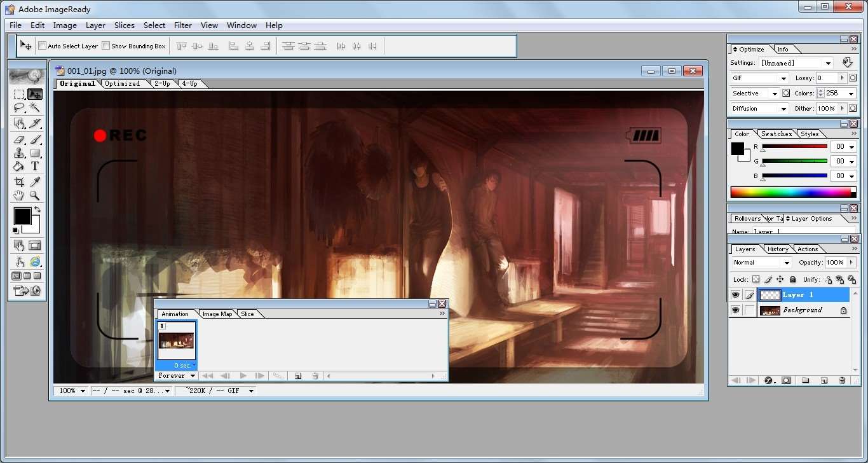Screen dimensions: 868x463
Task: Select the Crop tool
Action: click(19, 182)
